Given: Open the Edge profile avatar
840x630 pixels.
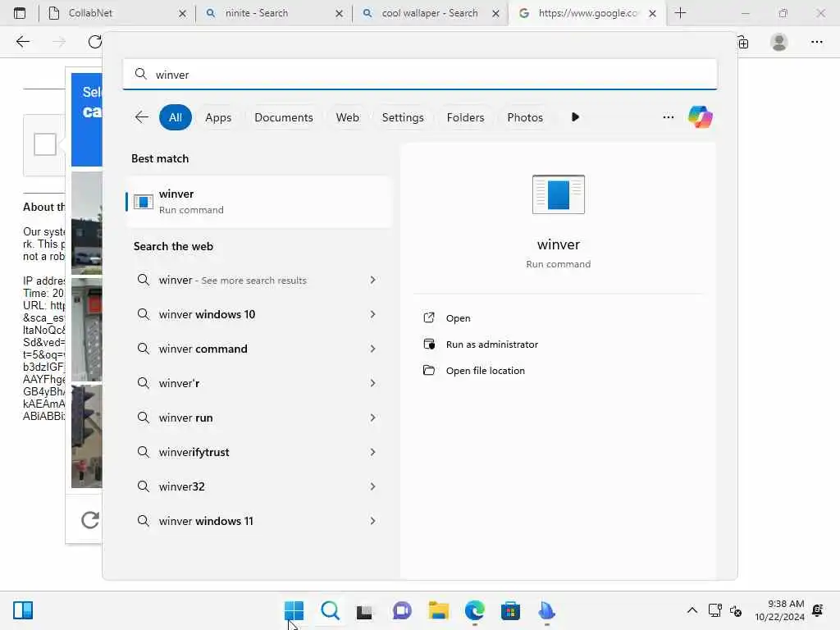Looking at the screenshot, I should [779, 42].
